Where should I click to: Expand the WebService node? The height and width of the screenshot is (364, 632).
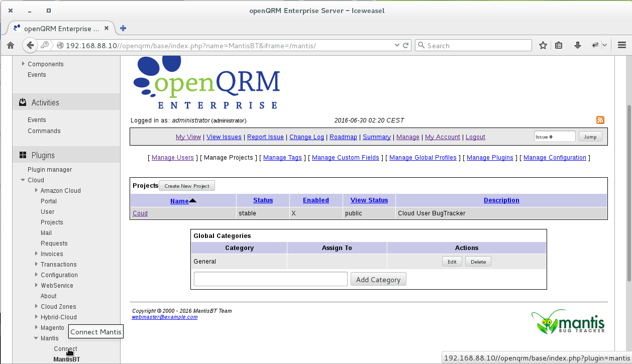[36, 285]
